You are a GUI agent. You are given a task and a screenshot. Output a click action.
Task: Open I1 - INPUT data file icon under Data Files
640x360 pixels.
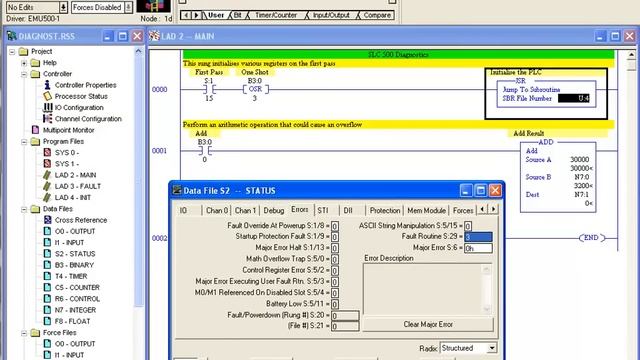(47, 242)
